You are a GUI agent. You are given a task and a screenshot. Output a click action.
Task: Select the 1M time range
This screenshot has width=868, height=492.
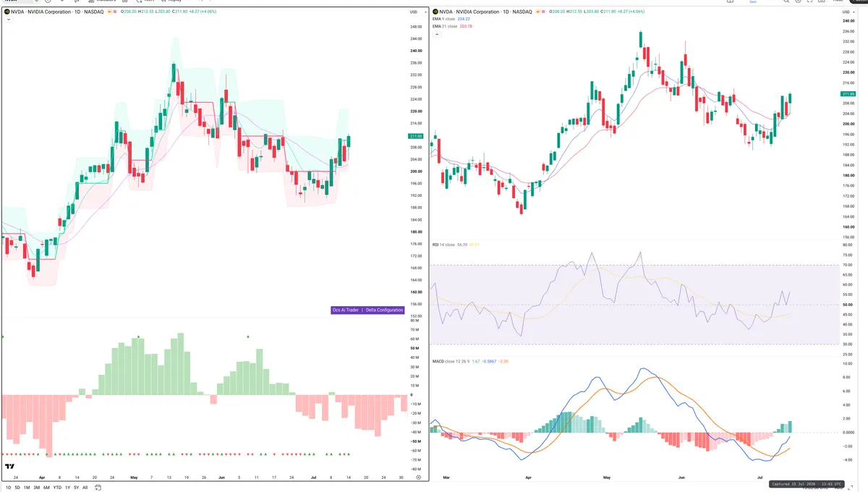[x=27, y=488]
